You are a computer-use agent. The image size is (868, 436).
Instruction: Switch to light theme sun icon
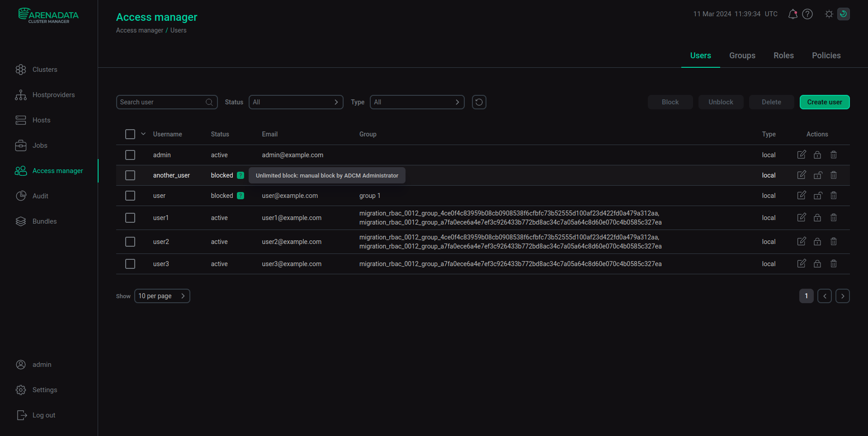(829, 14)
